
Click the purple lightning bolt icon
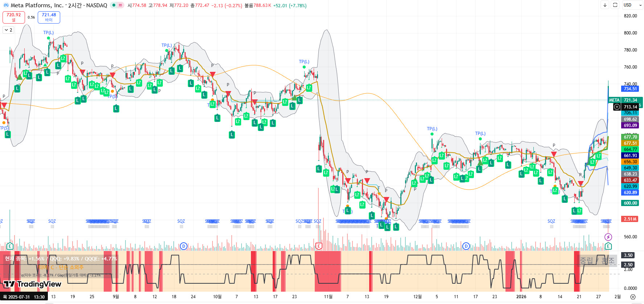[608, 237]
